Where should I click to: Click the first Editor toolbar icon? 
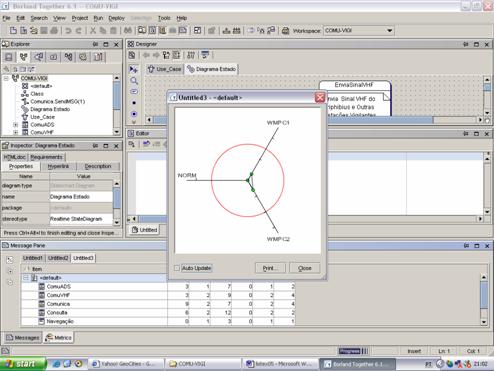132,144
